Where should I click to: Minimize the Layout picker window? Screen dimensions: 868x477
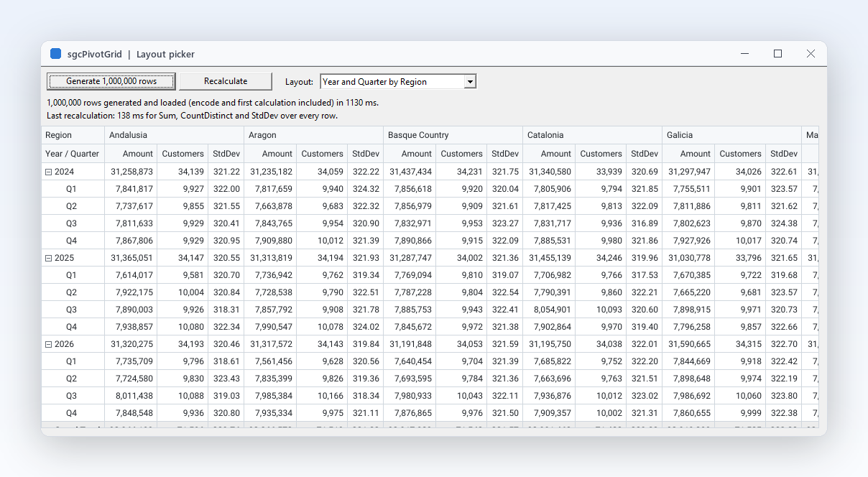tap(744, 54)
